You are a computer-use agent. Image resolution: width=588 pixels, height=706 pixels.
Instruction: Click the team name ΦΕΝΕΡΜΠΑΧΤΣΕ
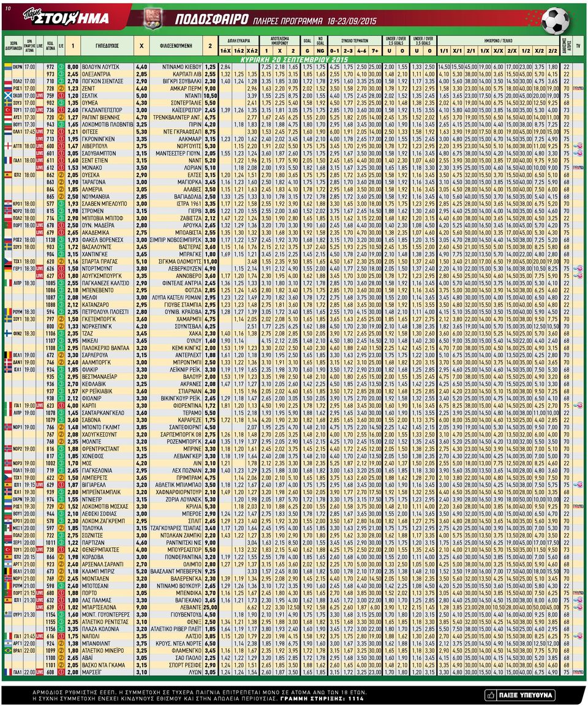pos(100,550)
